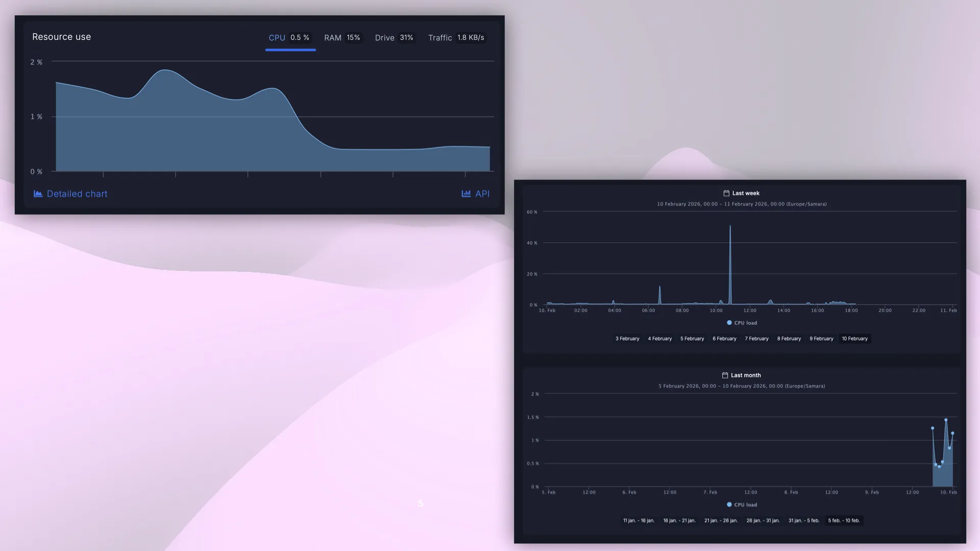Select the 10 February date filter
This screenshot has width=980, height=551.
click(x=854, y=338)
